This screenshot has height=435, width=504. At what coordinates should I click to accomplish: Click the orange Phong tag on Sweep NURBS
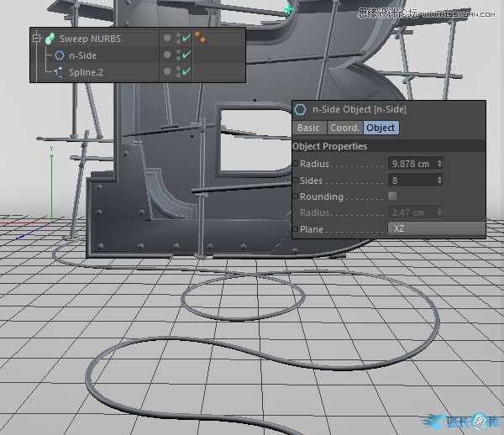202,38
